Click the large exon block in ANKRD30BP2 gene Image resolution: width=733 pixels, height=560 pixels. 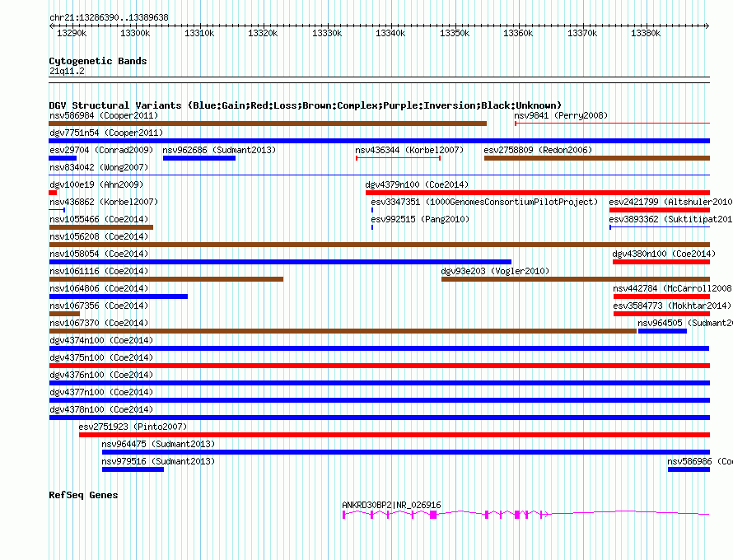(433, 515)
